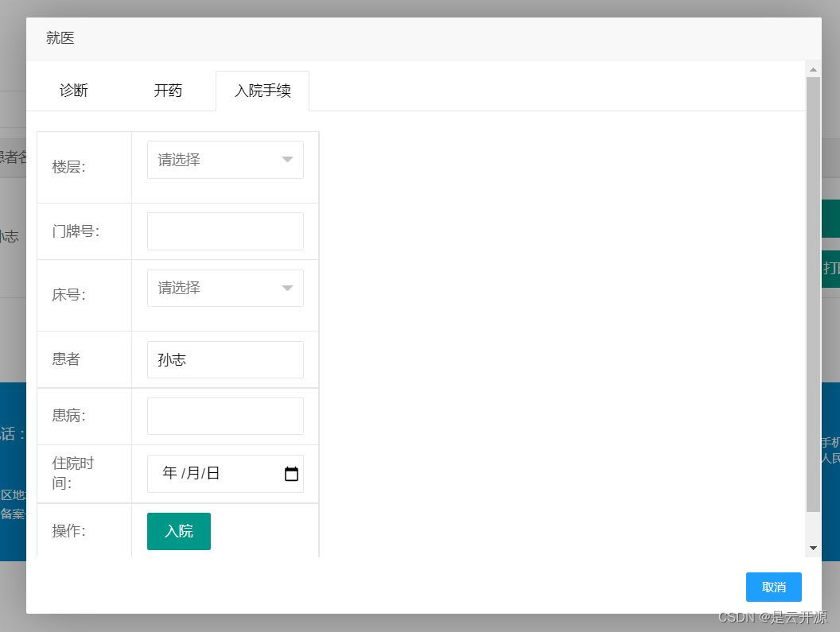840x632 pixels.
Task: Click the 床号 dropdown arrow icon
Action: pos(287,288)
